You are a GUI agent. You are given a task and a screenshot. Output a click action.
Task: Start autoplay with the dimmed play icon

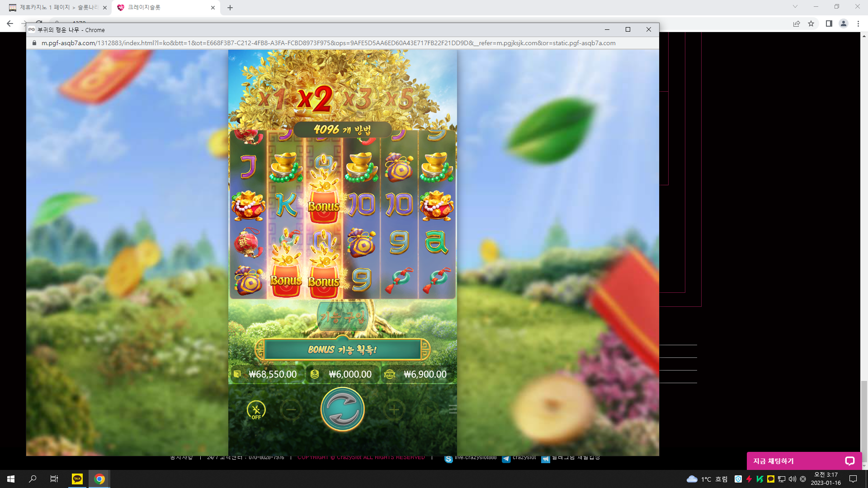(429, 410)
